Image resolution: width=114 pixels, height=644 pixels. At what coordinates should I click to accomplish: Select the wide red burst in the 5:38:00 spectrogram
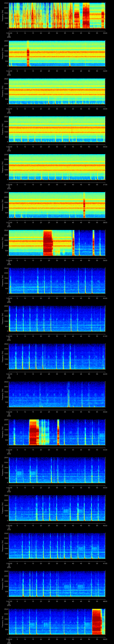(x=48, y=243)
